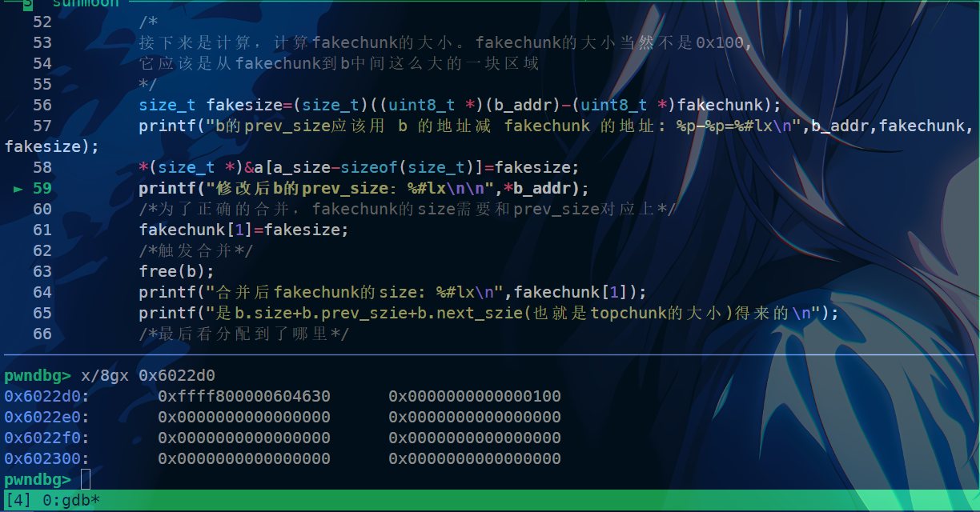This screenshot has height=512, width=980.
Task: Click the current-line arrow marker beside line 59
Action: pos(18,189)
